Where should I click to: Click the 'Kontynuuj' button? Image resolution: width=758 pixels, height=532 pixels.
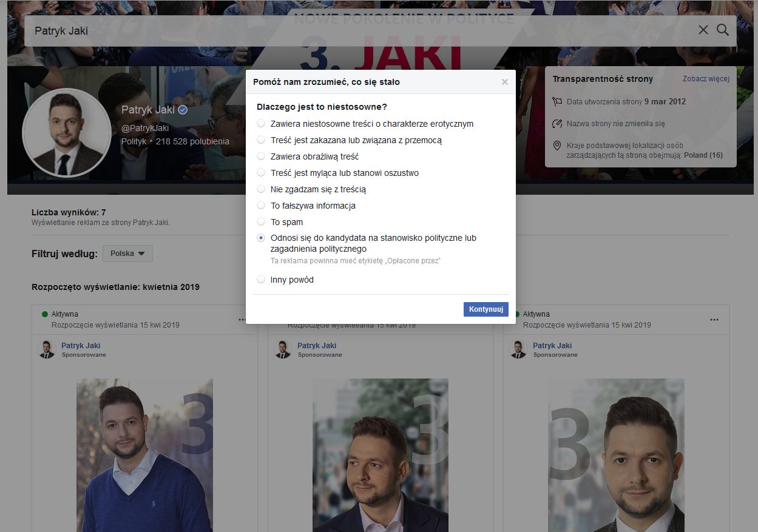coord(486,309)
